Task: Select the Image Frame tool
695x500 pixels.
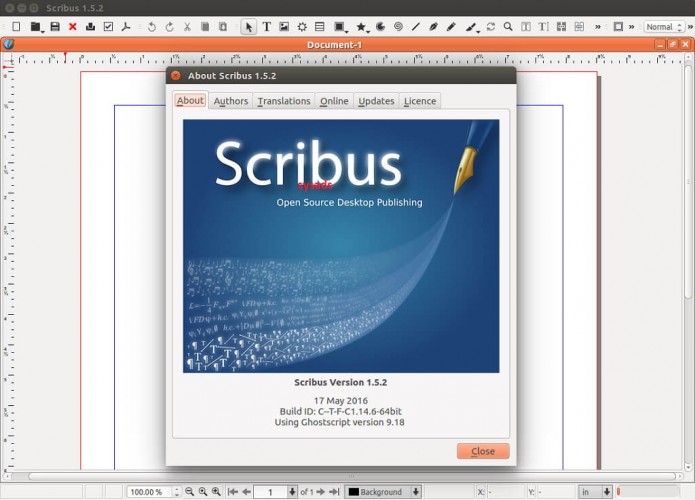Action: (284, 27)
